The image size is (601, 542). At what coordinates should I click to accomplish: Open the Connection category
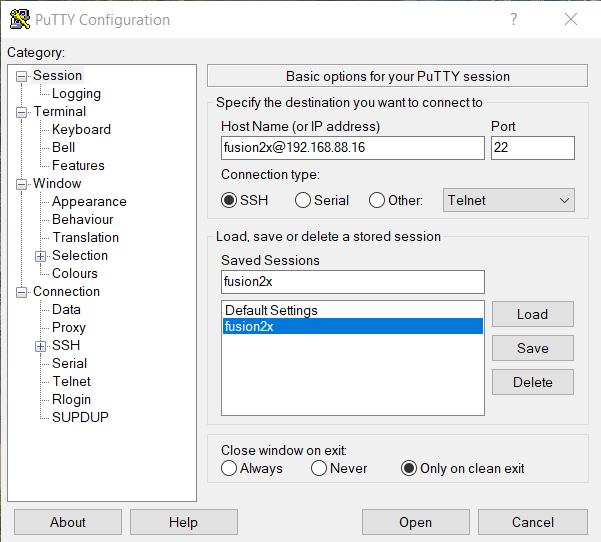[x=66, y=292]
